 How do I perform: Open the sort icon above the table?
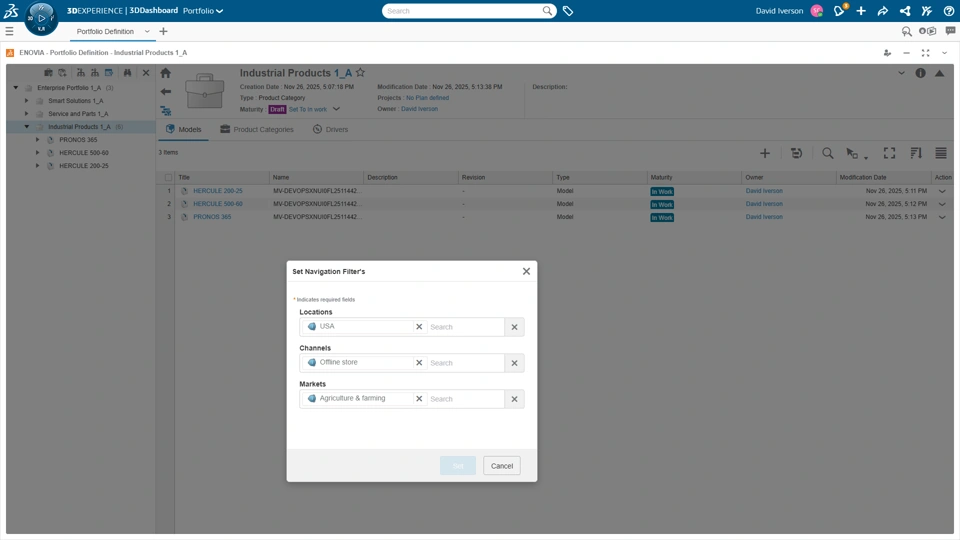click(x=916, y=154)
